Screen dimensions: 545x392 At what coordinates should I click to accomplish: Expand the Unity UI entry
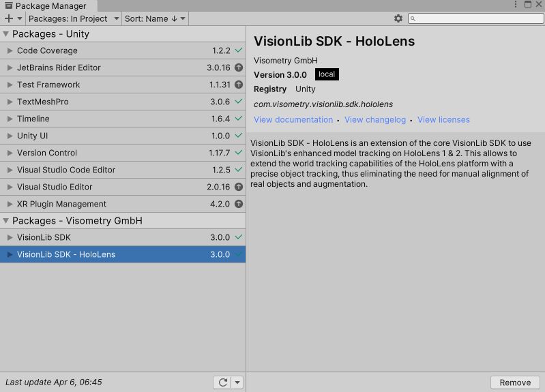(10, 136)
